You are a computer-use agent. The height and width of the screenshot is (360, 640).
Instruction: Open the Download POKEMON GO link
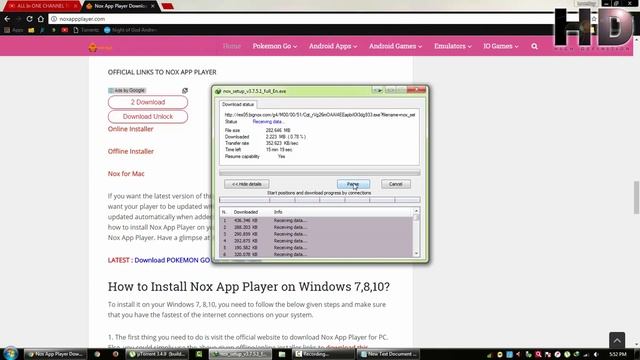pos(172,260)
